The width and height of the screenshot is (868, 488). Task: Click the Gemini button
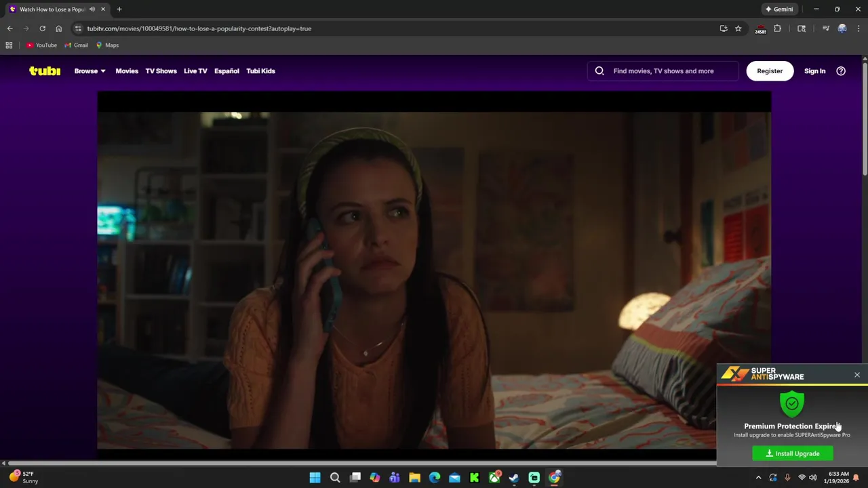[x=779, y=9]
